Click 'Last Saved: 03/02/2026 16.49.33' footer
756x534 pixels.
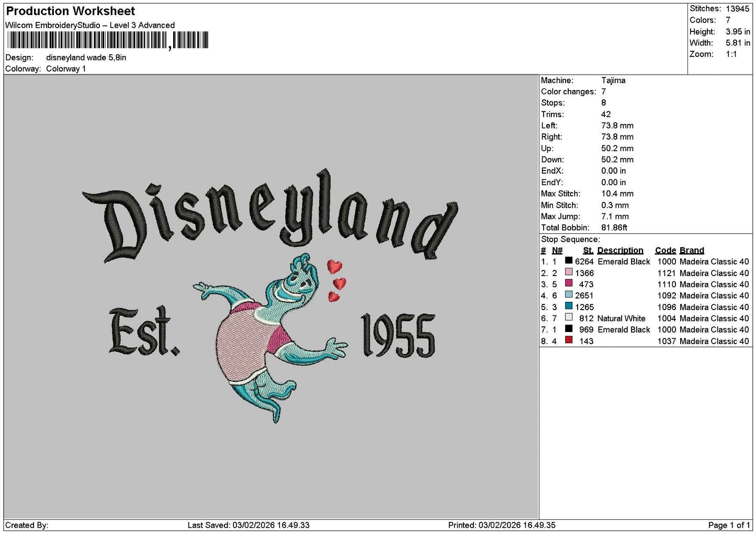[x=249, y=525]
